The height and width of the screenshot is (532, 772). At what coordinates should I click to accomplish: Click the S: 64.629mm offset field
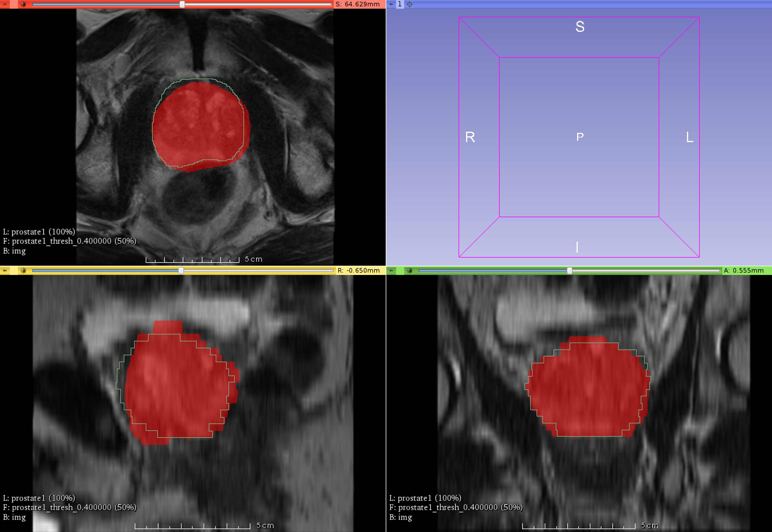click(358, 4)
